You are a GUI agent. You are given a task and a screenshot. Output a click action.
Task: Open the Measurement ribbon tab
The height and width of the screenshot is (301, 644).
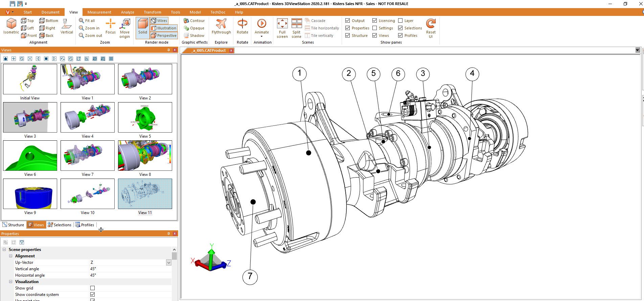pos(99,12)
